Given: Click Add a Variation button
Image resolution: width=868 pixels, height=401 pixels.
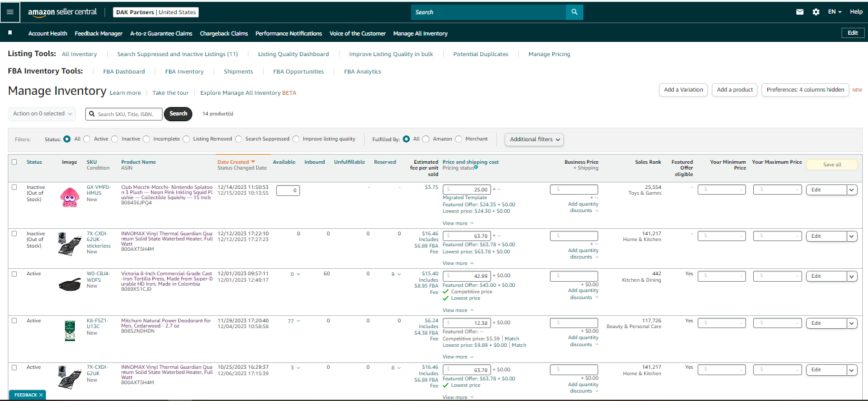Looking at the screenshot, I should pos(683,90).
